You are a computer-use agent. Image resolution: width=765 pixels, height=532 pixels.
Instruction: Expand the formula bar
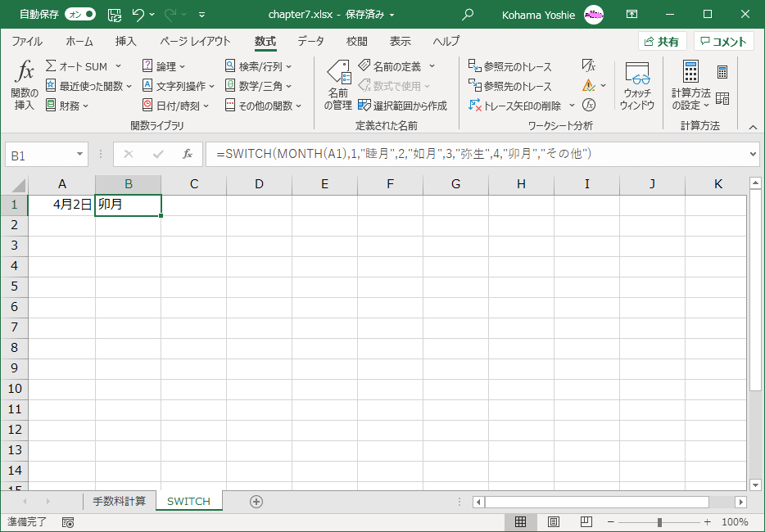point(754,154)
